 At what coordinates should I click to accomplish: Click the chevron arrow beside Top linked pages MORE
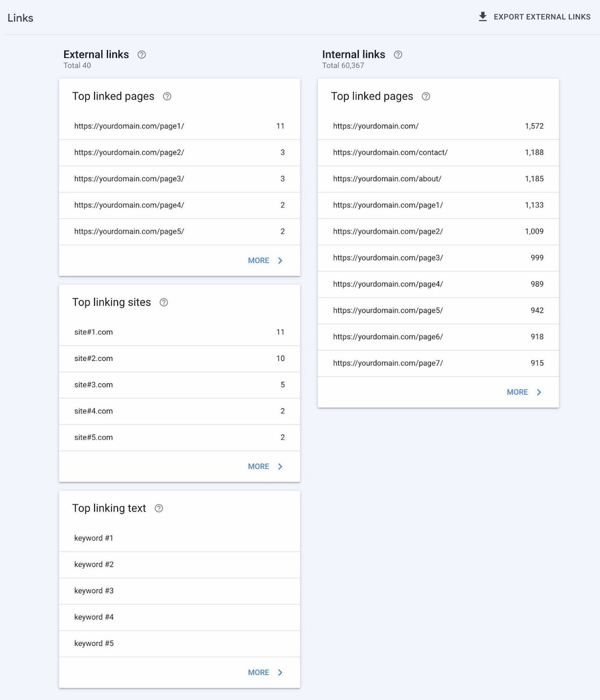coord(280,260)
